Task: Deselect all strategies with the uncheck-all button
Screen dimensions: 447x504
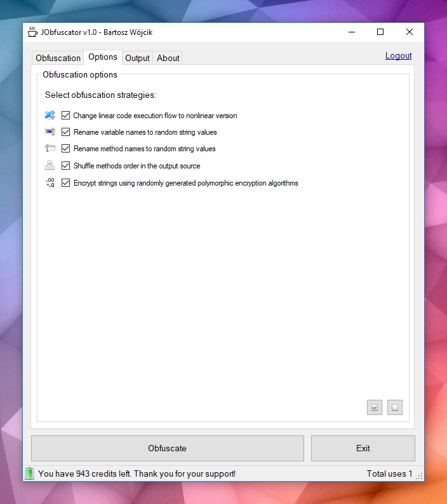Action: pyautogui.click(x=395, y=407)
